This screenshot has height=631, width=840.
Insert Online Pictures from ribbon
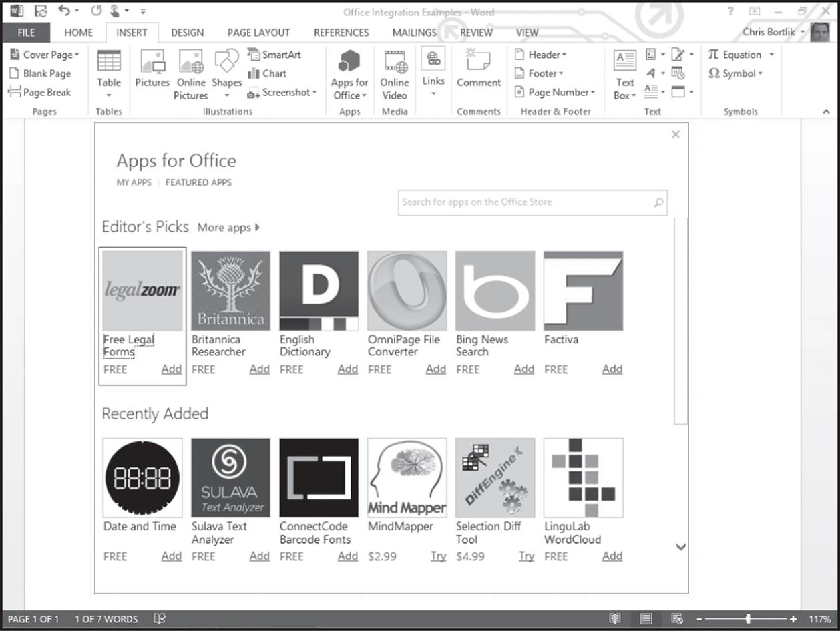(x=191, y=75)
